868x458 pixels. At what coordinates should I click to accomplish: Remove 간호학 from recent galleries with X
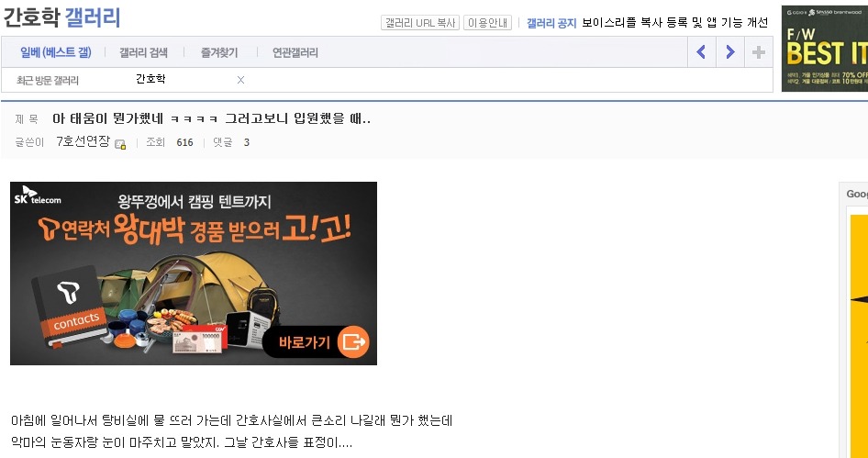[x=240, y=80]
